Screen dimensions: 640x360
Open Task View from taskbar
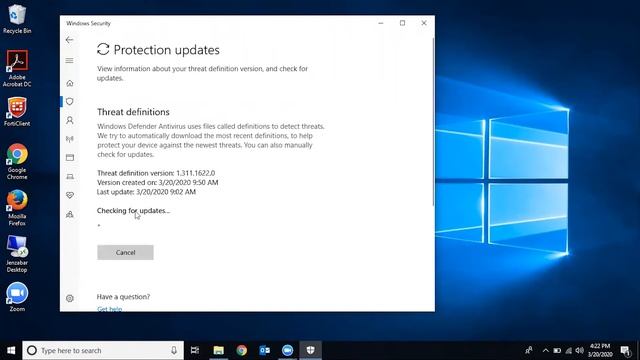click(x=195, y=350)
